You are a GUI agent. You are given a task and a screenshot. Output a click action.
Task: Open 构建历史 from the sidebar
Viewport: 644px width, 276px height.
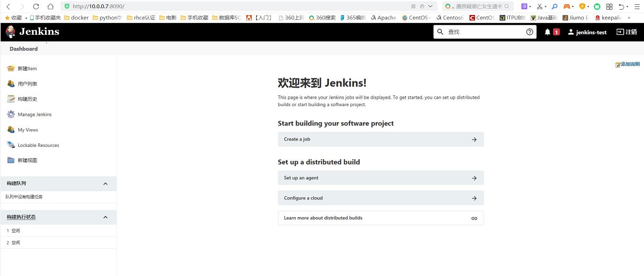pyautogui.click(x=27, y=99)
